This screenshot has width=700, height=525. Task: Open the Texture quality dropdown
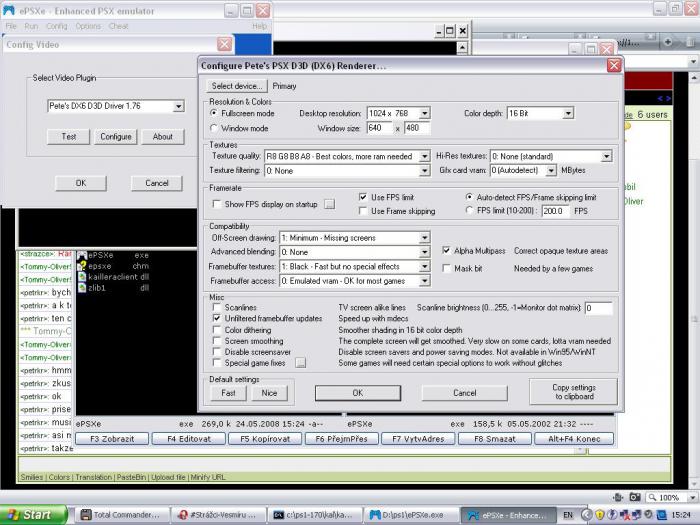pyautogui.click(x=425, y=156)
